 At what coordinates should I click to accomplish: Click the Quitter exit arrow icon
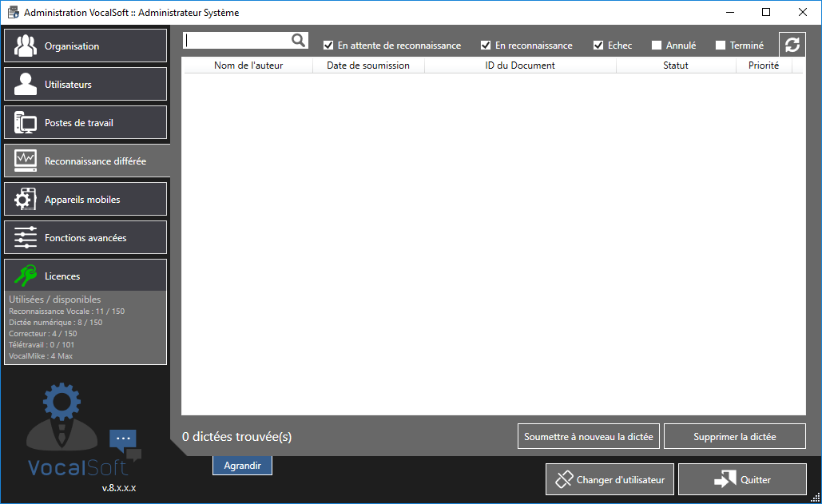725,479
